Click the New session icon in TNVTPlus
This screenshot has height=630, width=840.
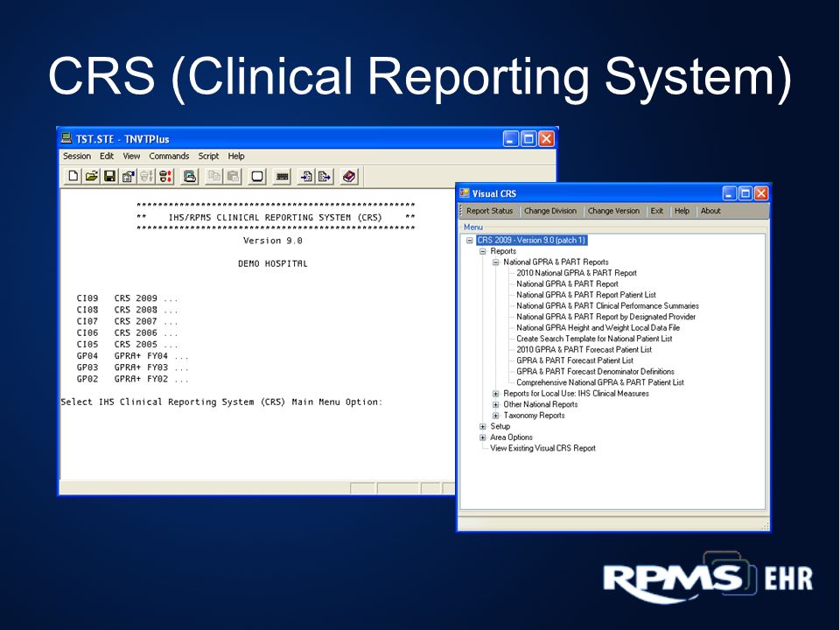tap(73, 176)
